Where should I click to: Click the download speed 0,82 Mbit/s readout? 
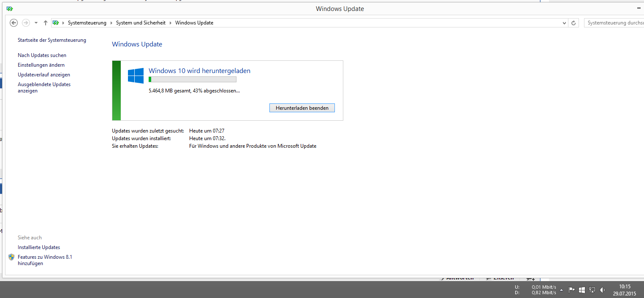(544, 293)
